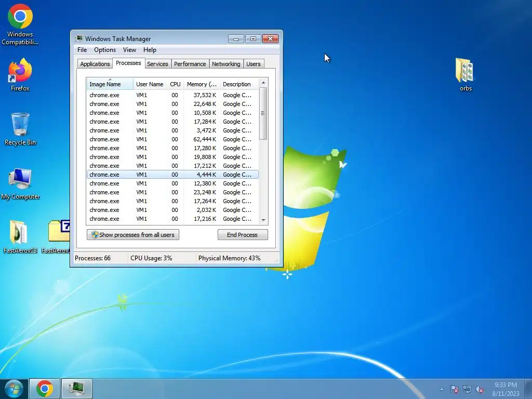This screenshot has height=399, width=532.
Task: Open the View menu
Action: tap(129, 50)
